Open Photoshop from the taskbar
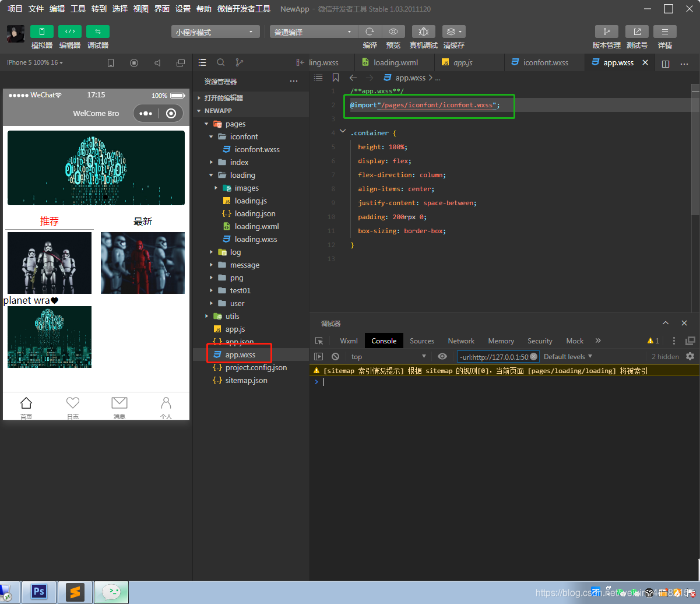 coord(39,592)
